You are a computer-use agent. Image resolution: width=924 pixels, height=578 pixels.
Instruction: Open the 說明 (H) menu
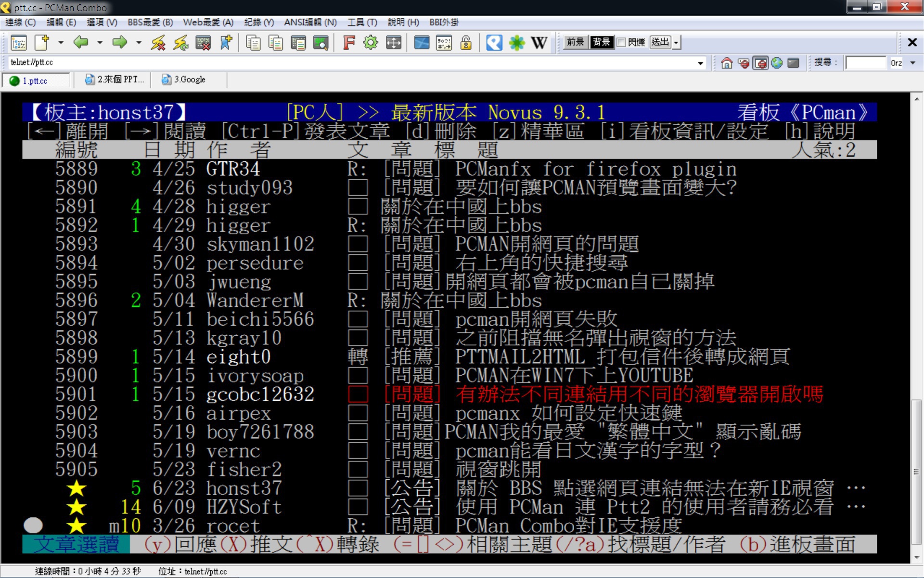[403, 22]
